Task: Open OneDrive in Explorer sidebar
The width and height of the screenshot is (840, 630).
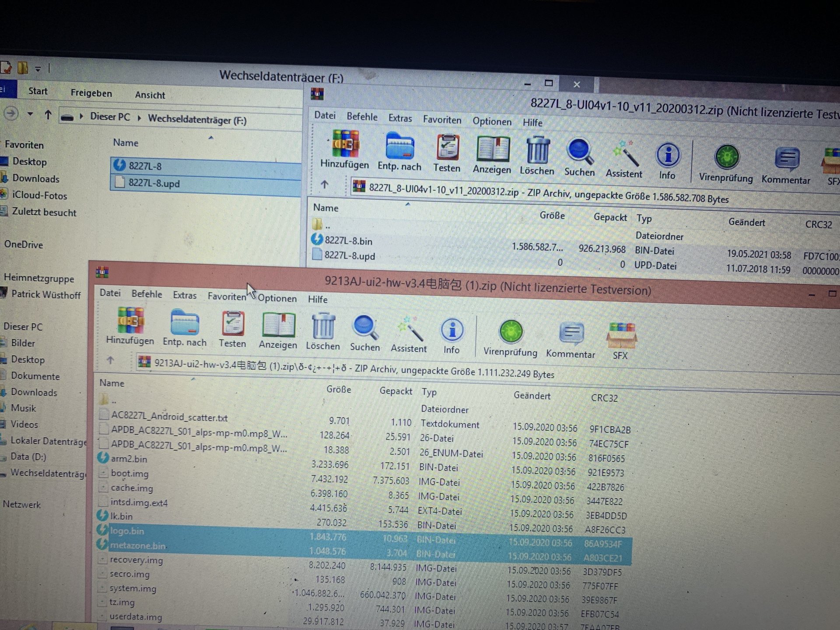Action: (x=24, y=245)
